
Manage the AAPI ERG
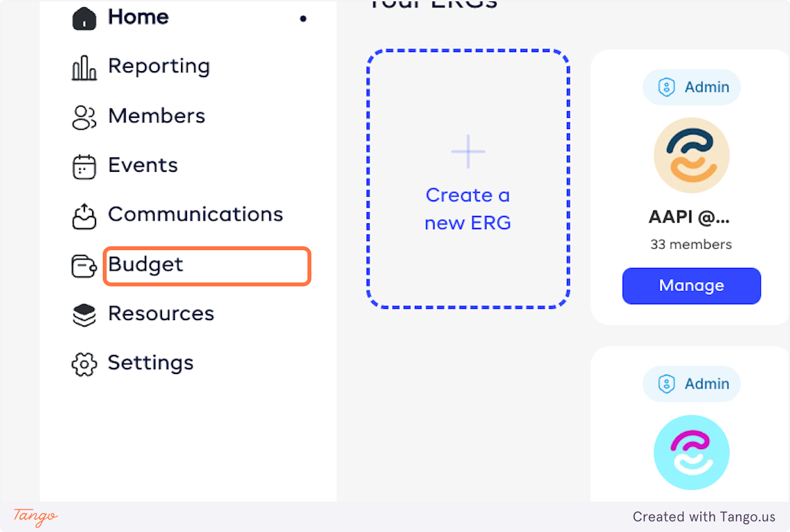(x=691, y=286)
